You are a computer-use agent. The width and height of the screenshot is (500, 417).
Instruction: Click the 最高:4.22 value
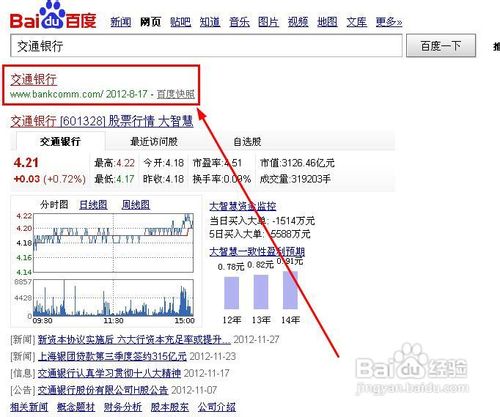click(x=114, y=163)
